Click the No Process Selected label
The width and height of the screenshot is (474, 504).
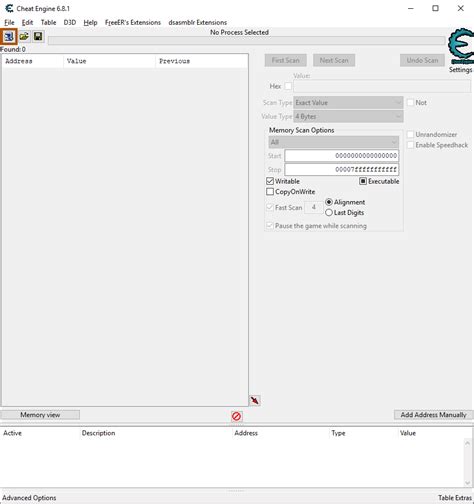tap(239, 32)
